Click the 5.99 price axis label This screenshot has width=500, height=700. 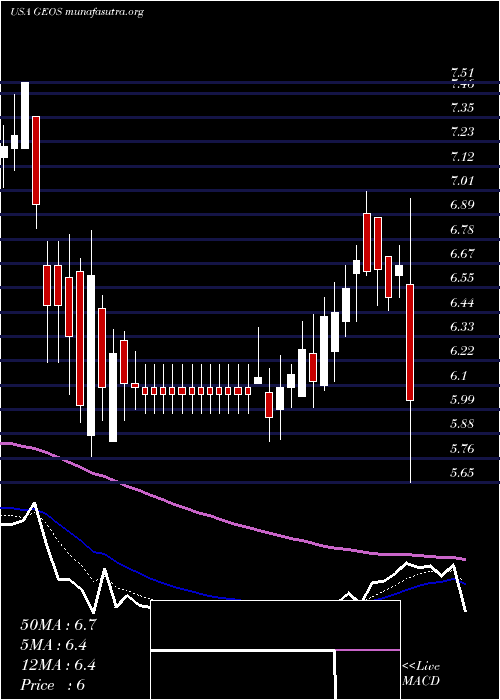[462, 399]
